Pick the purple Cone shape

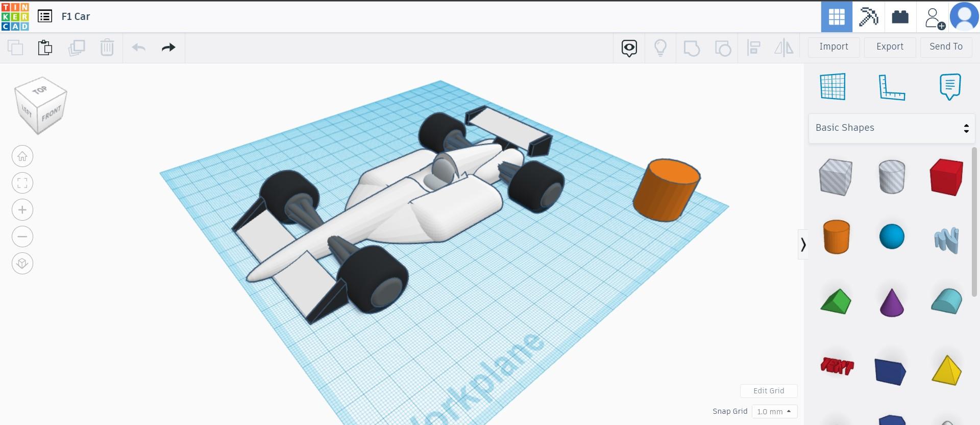pos(892,302)
